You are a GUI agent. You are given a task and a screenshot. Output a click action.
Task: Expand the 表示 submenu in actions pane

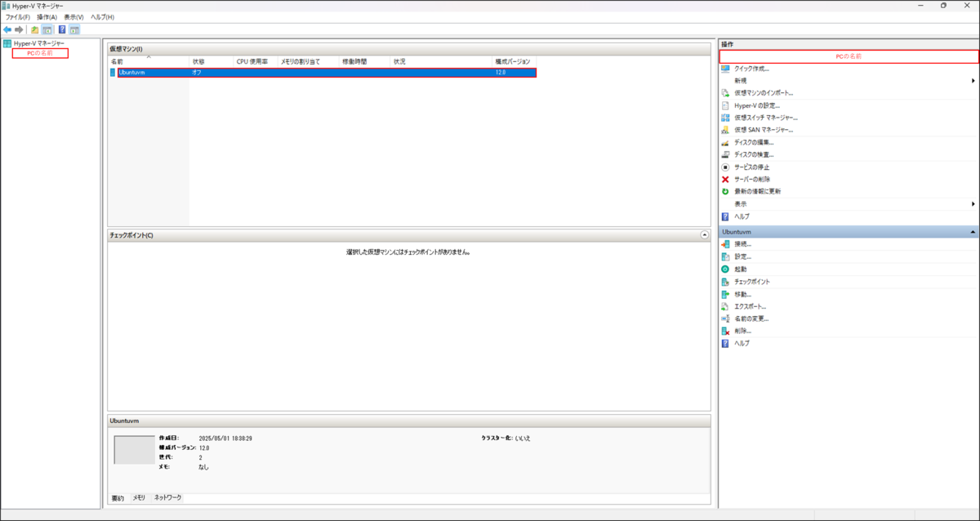click(x=973, y=203)
